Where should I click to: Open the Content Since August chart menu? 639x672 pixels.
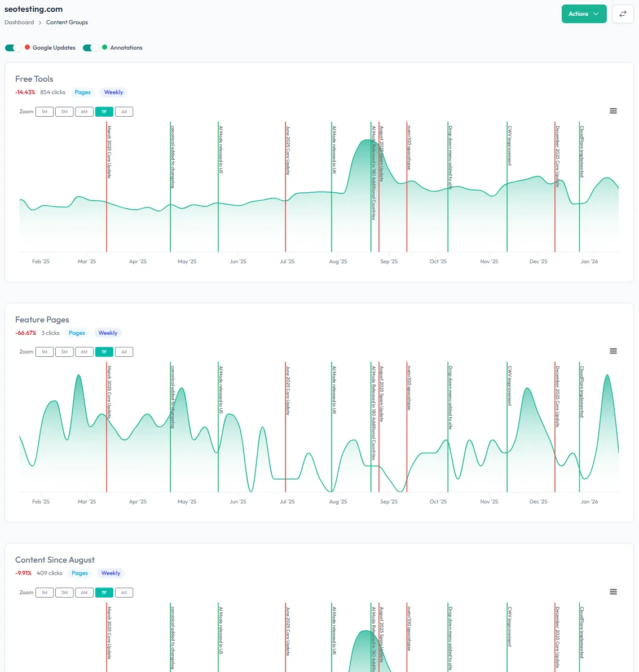pyautogui.click(x=613, y=592)
